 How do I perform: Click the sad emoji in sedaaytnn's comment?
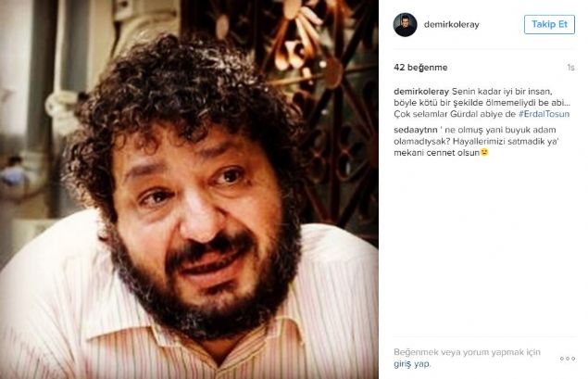tap(484, 152)
